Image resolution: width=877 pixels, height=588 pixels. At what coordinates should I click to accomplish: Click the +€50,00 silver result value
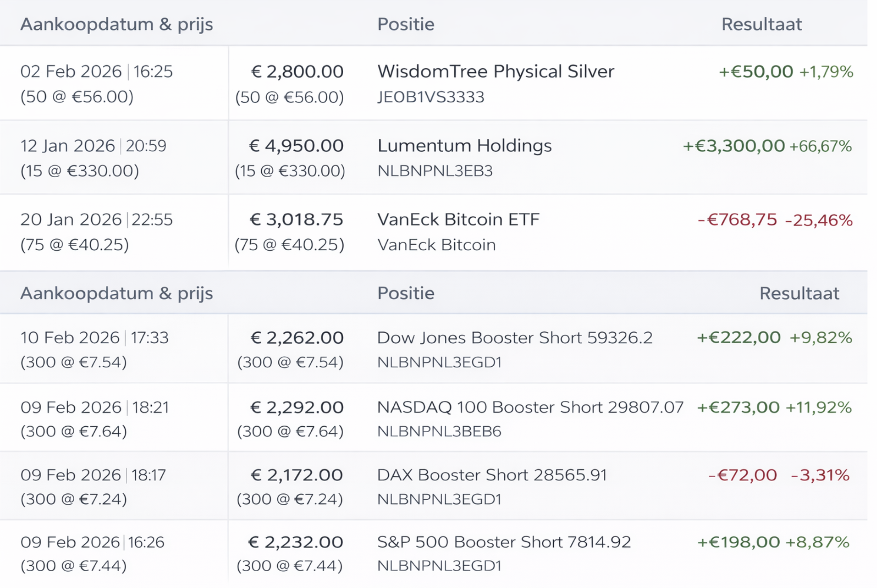pyautogui.click(x=756, y=72)
